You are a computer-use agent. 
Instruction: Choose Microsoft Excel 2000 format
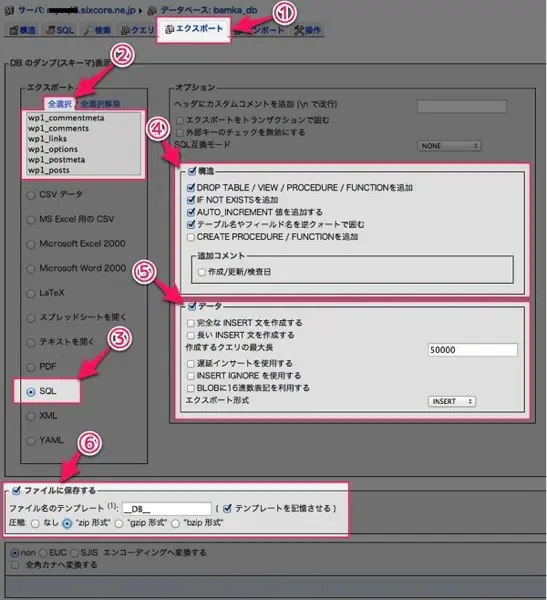coord(31,244)
